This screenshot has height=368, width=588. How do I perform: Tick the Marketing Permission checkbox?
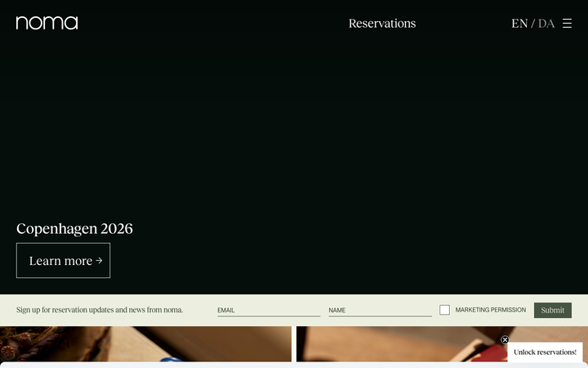[444, 310]
